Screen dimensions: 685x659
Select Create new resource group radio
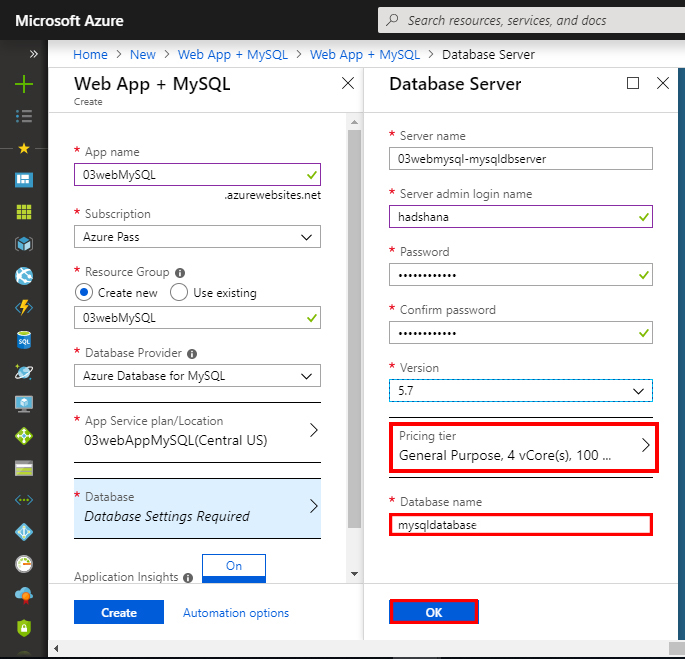point(83,292)
